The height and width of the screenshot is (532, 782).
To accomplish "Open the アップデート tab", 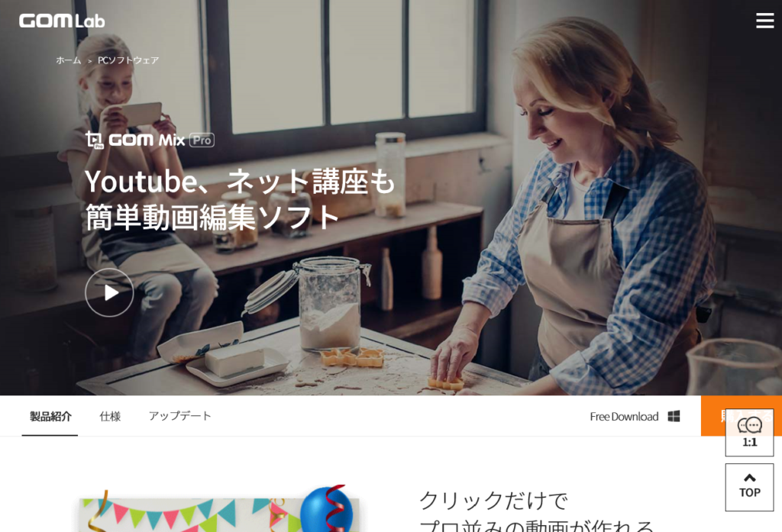I will click(x=180, y=416).
